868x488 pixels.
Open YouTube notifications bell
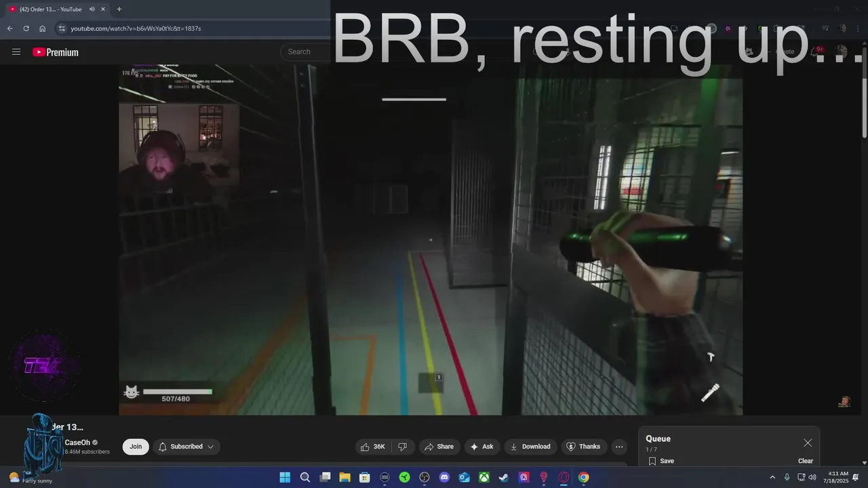(816, 52)
